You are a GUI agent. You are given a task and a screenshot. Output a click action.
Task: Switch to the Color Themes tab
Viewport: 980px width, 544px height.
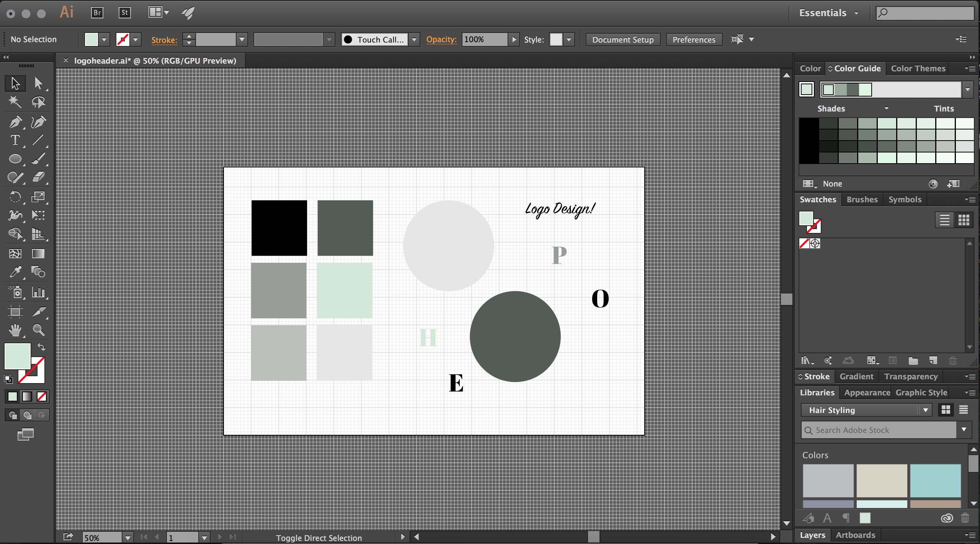(x=918, y=69)
